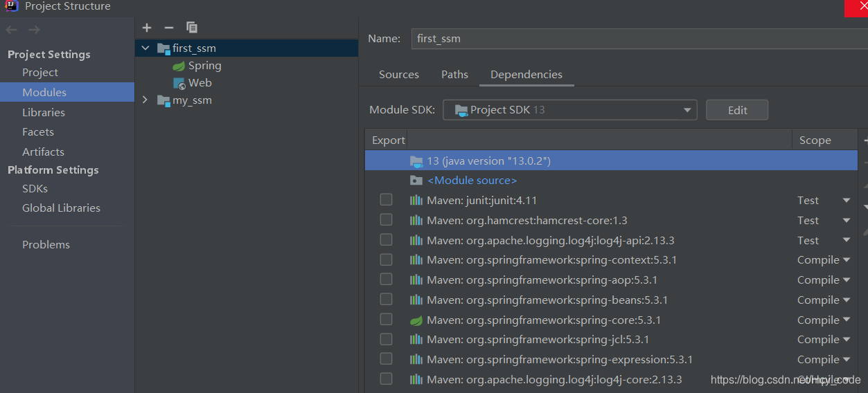Click the module Name input field
The height and width of the screenshot is (393, 868).
[639, 39]
